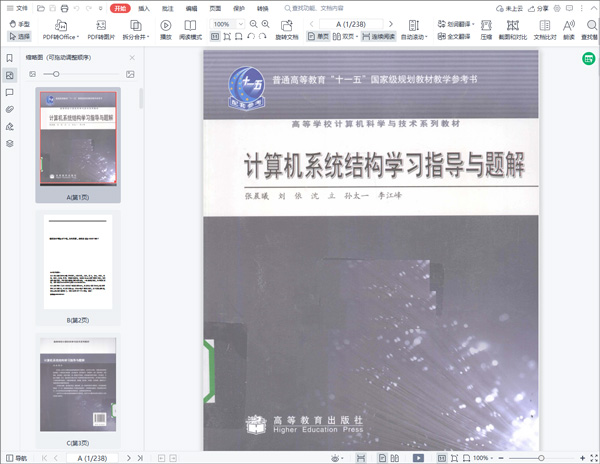Screen dimensions: 600x464
Task: Switch to the 保护 tab
Action: 239,8
